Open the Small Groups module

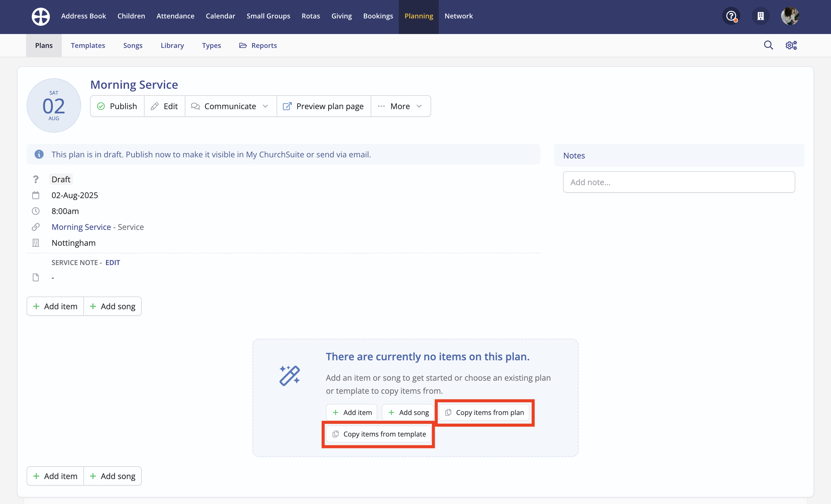268,16
